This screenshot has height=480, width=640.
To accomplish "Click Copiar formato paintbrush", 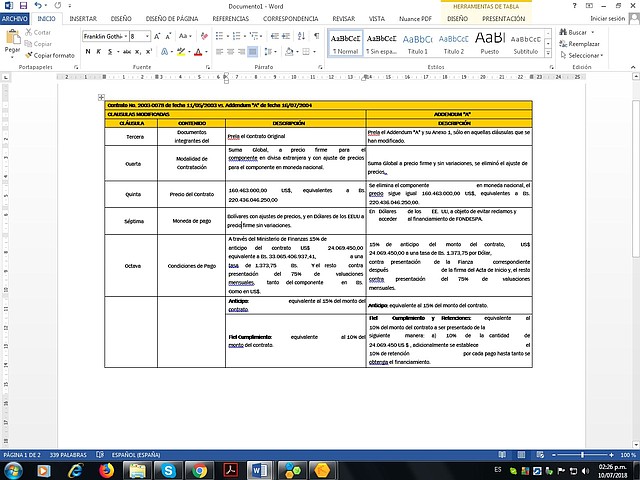I will coord(50,55).
